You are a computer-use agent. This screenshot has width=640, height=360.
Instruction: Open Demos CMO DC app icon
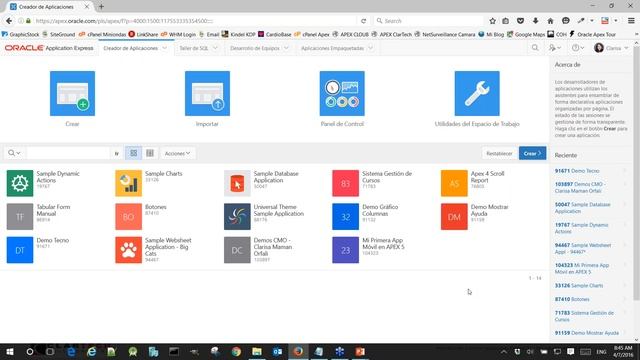point(237,250)
